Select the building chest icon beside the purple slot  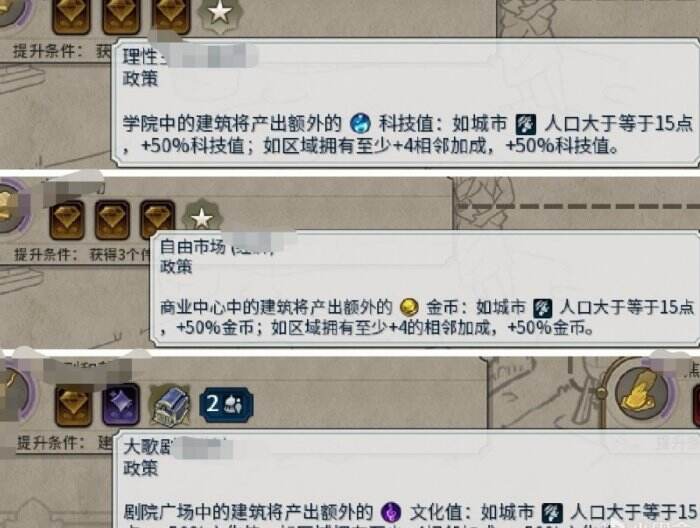click(170, 405)
